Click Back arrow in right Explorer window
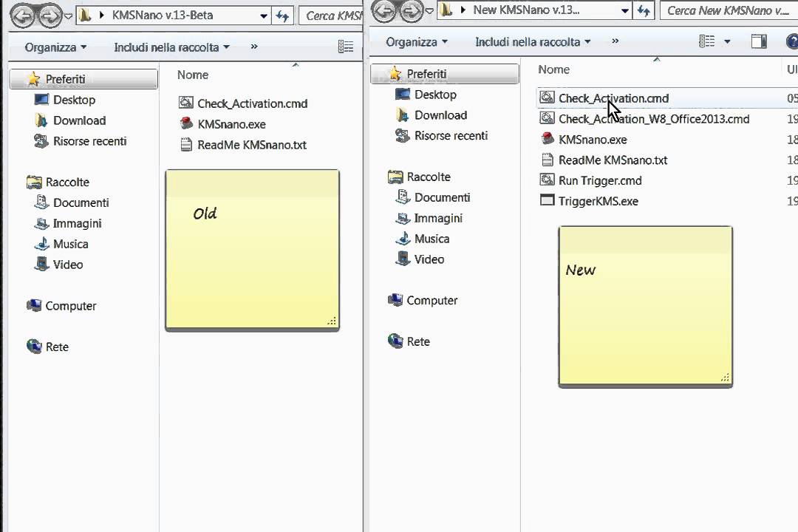This screenshot has width=798, height=532. (383, 11)
